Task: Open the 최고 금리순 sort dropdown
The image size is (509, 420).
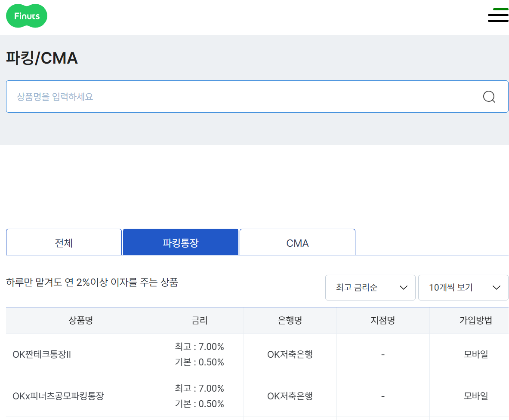Action: tap(370, 287)
